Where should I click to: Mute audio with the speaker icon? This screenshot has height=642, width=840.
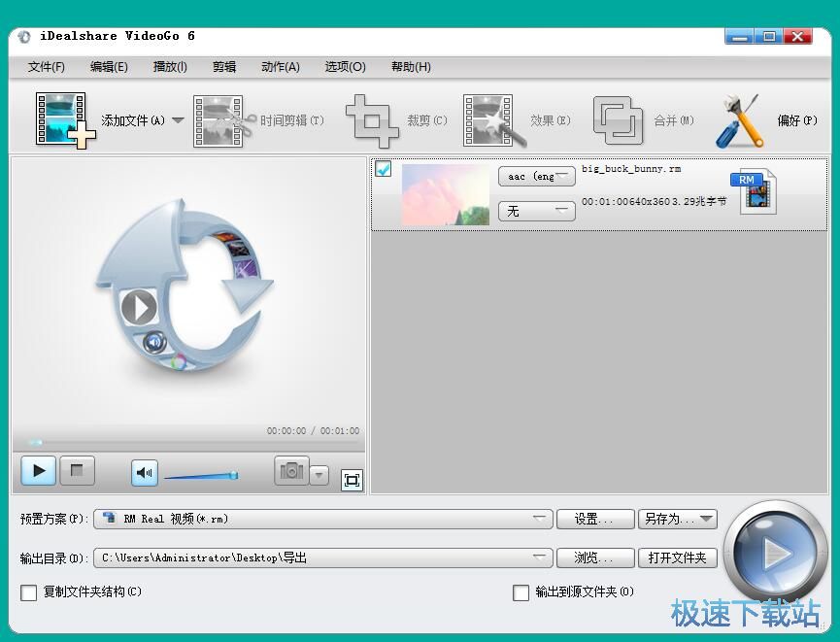[x=145, y=473]
